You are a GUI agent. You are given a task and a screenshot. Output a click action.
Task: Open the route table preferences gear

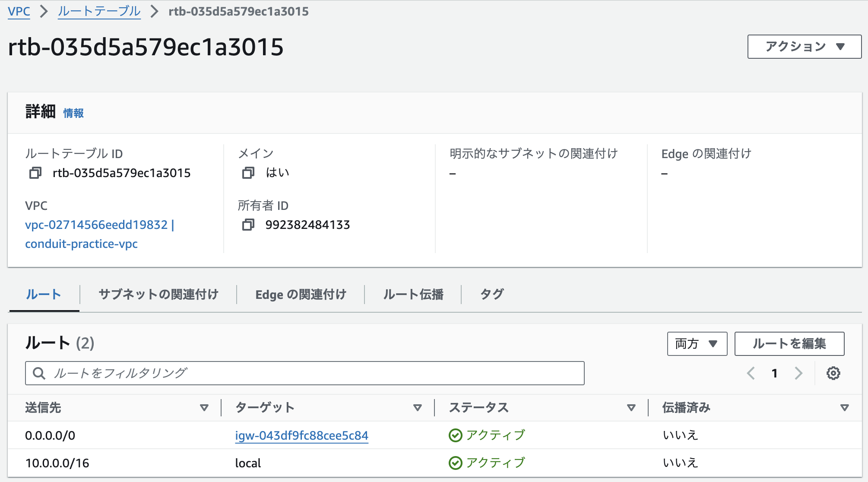(833, 373)
